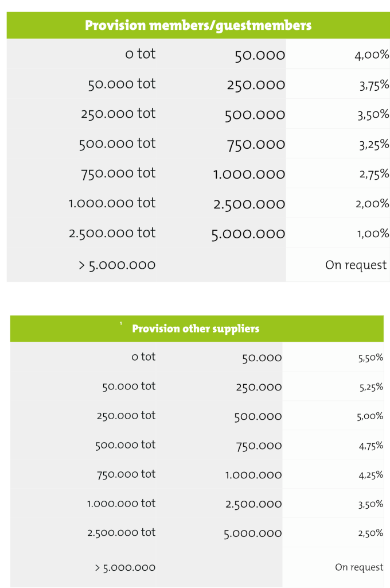Click the 5,25% provision rate cell
The image size is (390, 588).
[371, 387]
